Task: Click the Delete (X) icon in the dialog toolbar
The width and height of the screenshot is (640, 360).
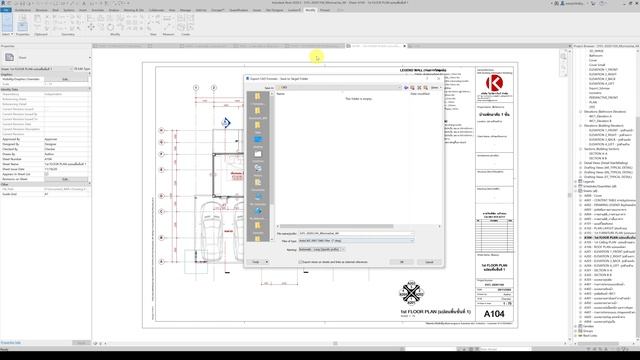Action: pos(419,88)
